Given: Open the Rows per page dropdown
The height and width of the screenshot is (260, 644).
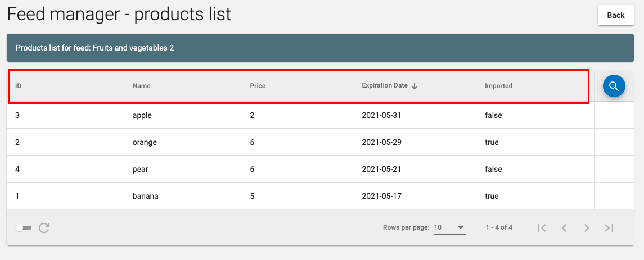Looking at the screenshot, I should point(450,227).
